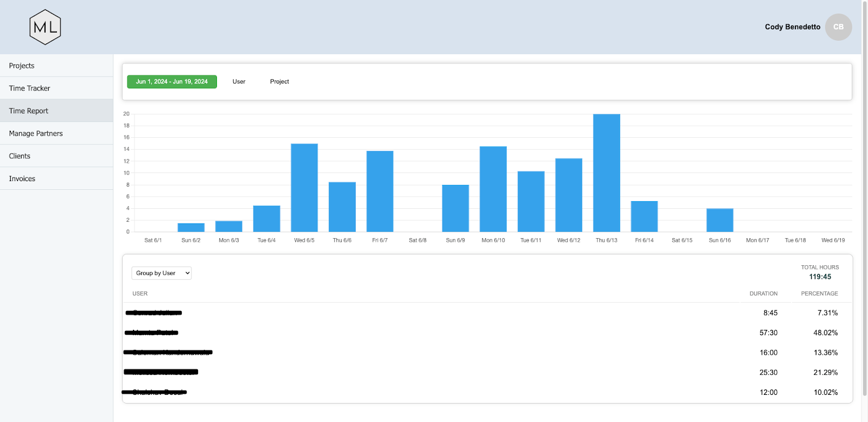The height and width of the screenshot is (422, 868).
Task: Click the 57:30 duration cell
Action: 768,333
